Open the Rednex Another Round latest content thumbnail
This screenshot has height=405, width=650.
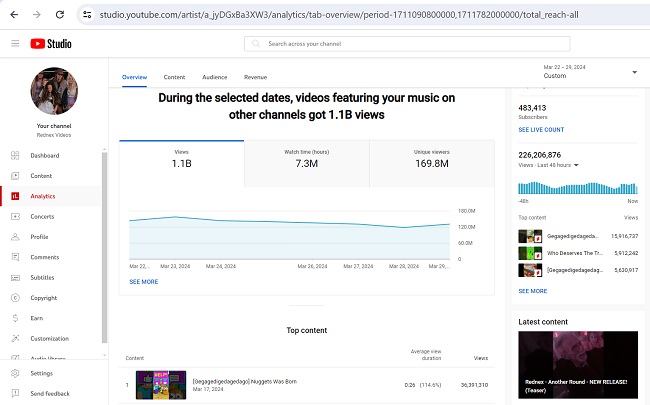[578, 366]
